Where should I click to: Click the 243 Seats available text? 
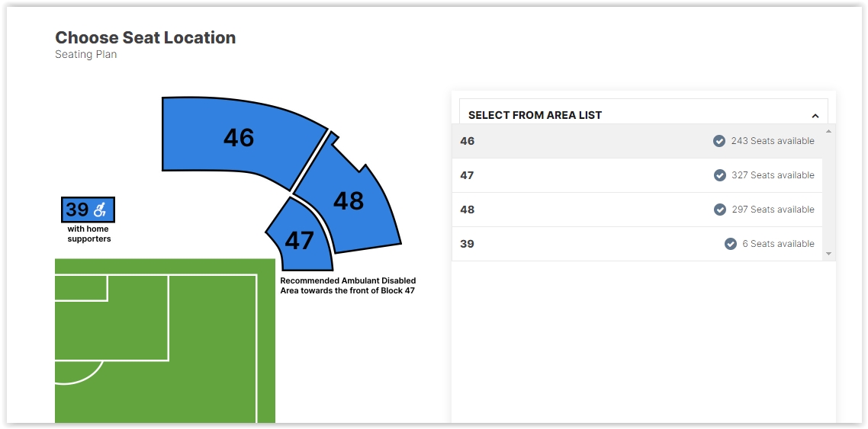point(773,141)
